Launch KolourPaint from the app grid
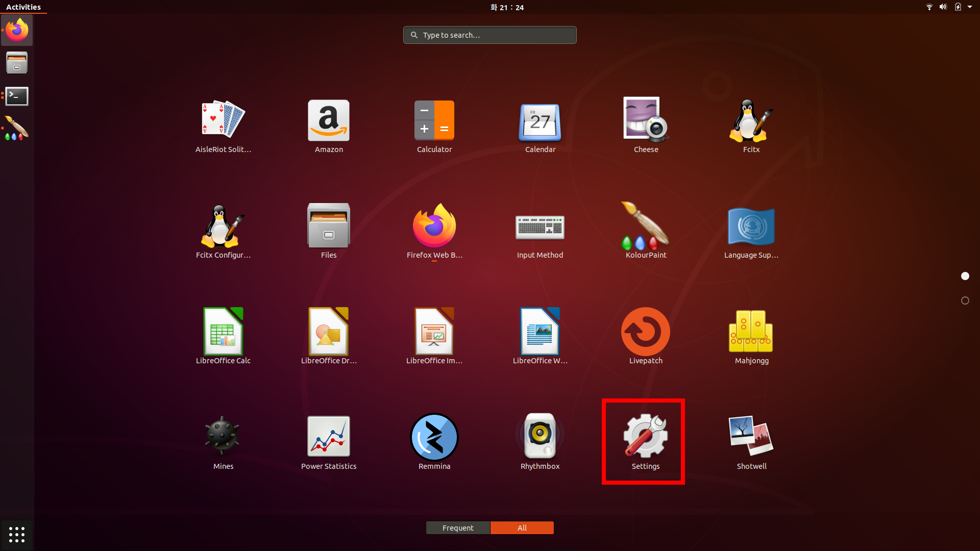This screenshot has width=980, height=551. [x=645, y=226]
